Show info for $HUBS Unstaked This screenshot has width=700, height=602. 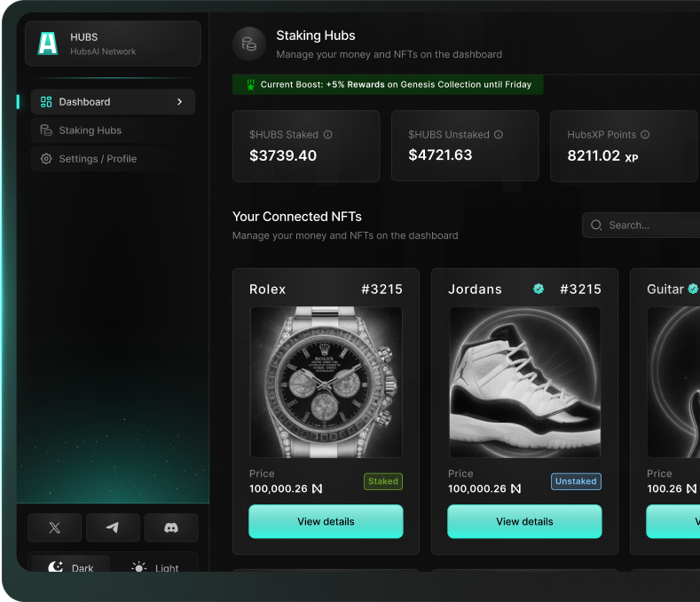click(x=499, y=135)
